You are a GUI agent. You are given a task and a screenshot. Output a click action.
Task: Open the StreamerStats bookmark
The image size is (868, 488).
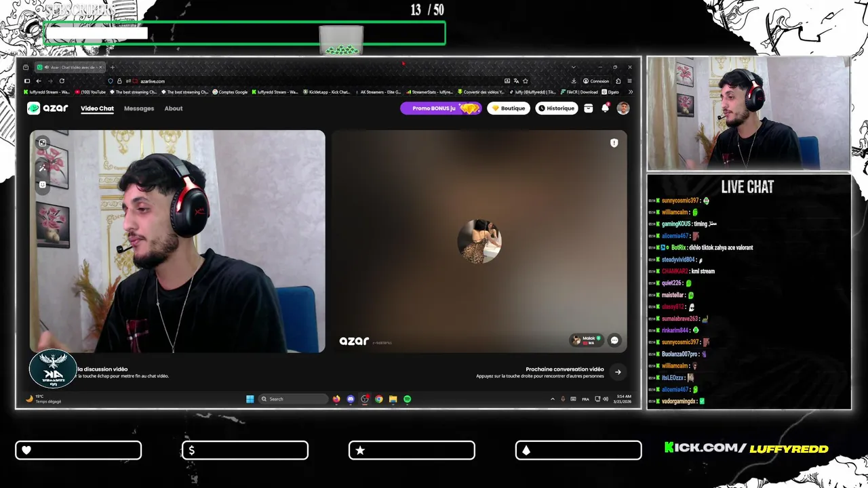[x=429, y=91]
